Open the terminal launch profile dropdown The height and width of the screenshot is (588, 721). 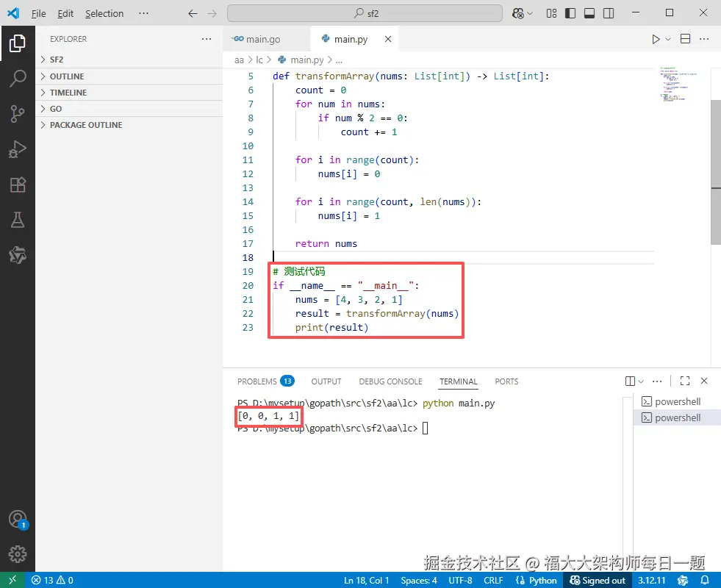click(641, 381)
